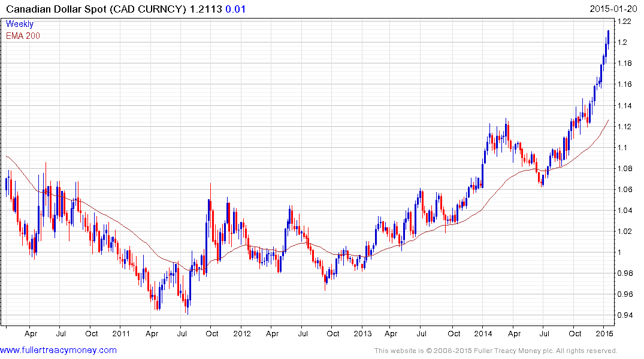Click the 0.96 price axis label
644x359 pixels.
(625, 294)
